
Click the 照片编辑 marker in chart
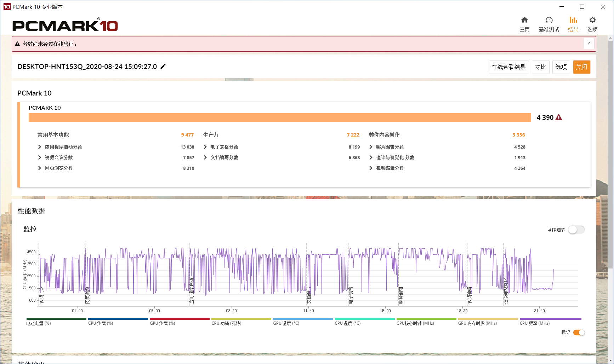tap(401, 295)
